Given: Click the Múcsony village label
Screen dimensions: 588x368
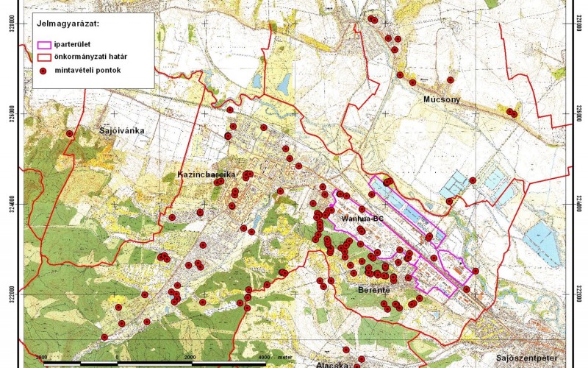Looking at the screenshot, I should 441,97.
